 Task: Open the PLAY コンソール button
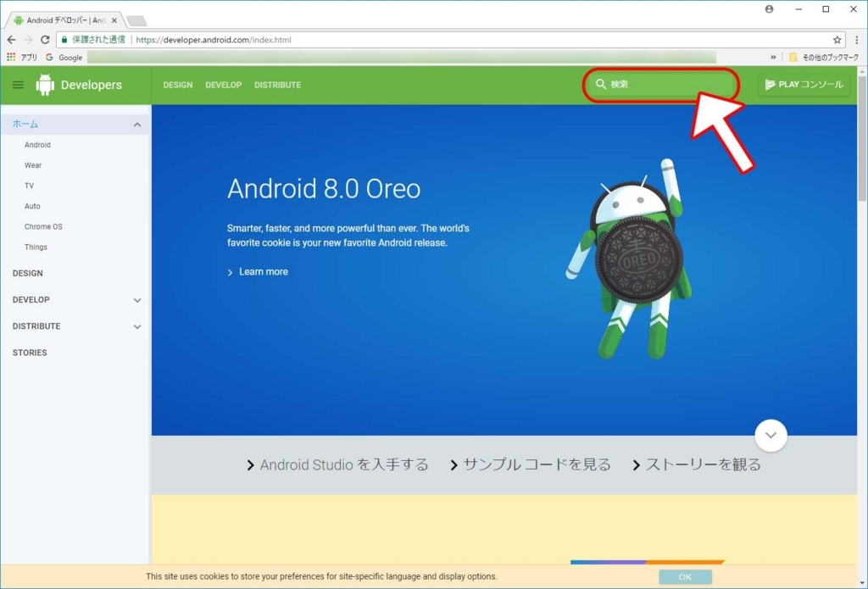click(x=804, y=85)
